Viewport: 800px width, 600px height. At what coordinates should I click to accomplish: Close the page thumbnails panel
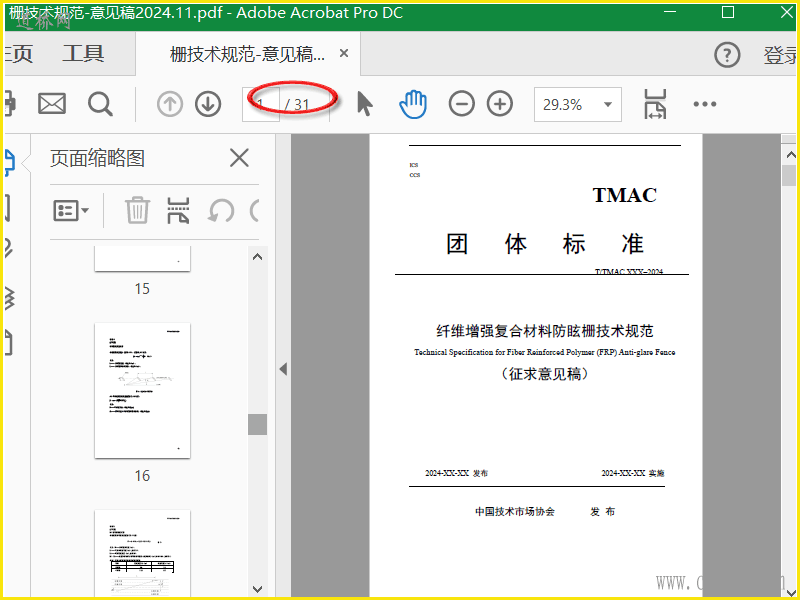239,158
